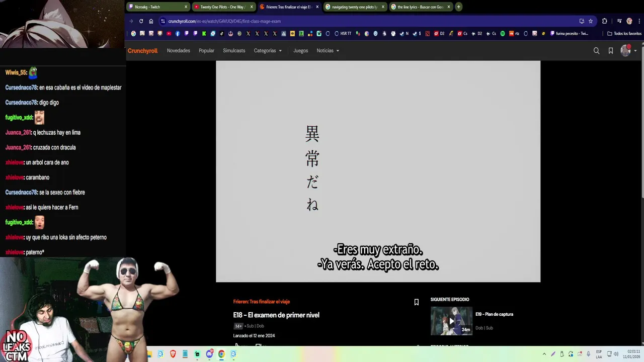Open the first bookmark icon in bookmarks bar
644x362 pixels.
pos(133,34)
